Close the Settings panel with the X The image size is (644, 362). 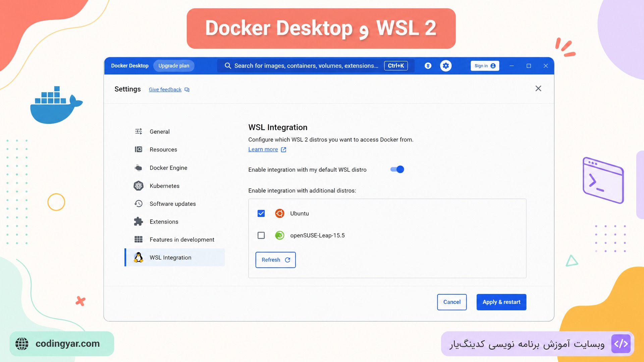click(x=538, y=88)
